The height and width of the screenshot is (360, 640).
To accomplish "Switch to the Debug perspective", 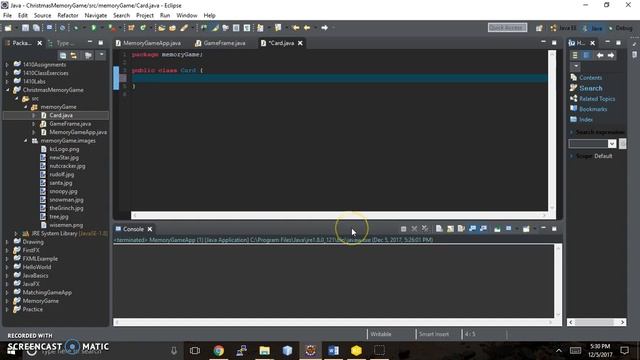I will (620, 28).
